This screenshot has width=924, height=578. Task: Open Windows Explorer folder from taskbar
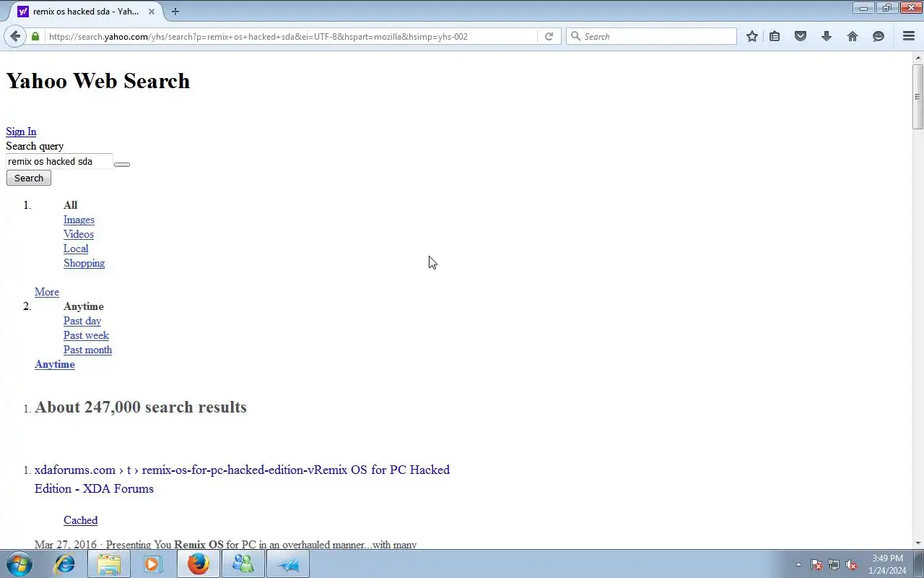(109, 564)
